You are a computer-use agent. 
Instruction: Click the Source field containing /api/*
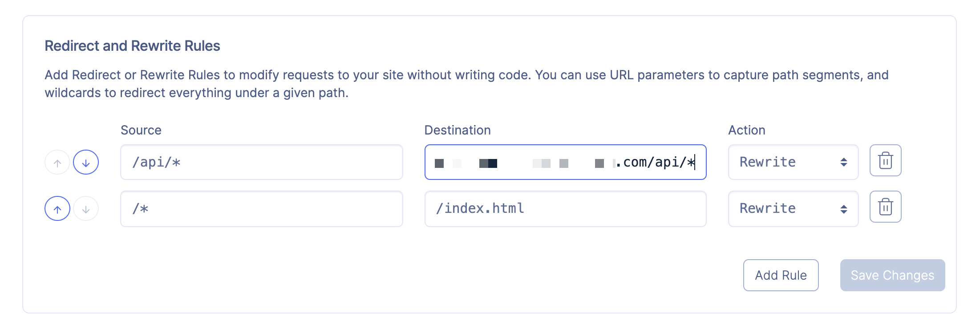(x=262, y=162)
